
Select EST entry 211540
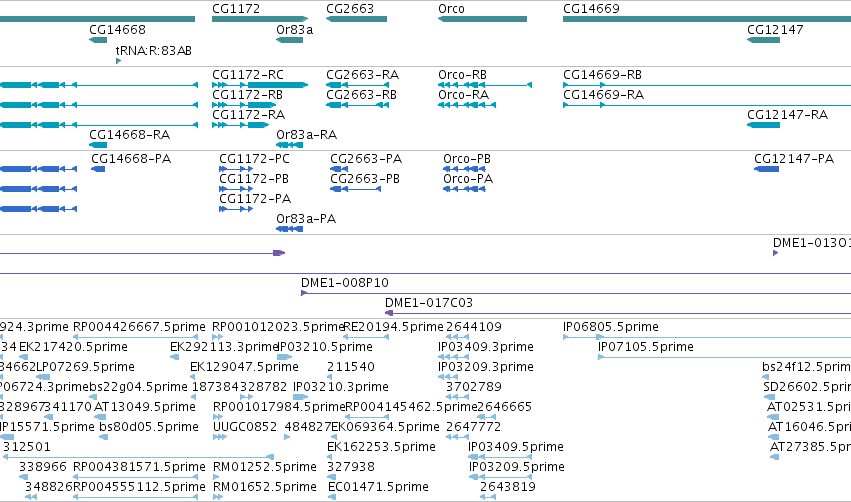(351, 367)
